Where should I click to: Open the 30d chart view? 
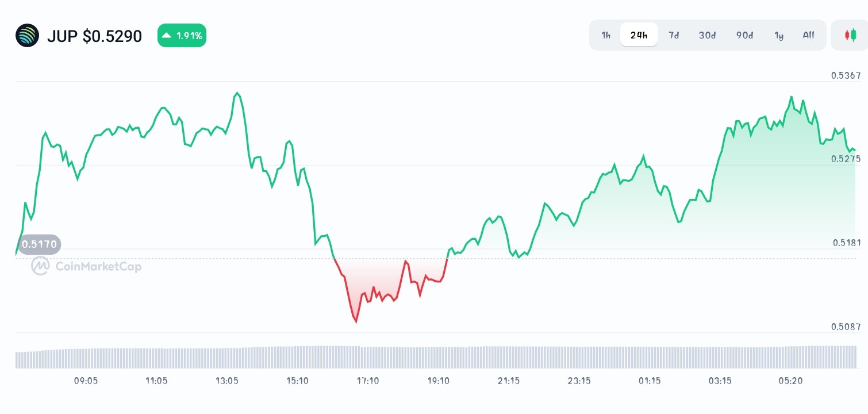pyautogui.click(x=706, y=35)
